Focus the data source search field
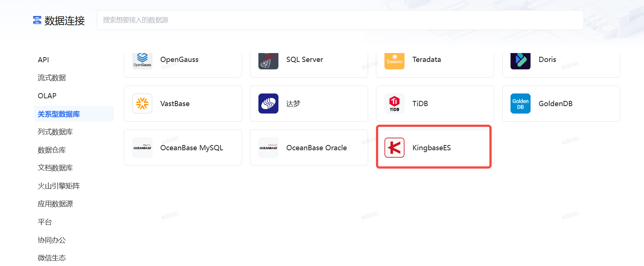The image size is (644, 266). tap(340, 20)
